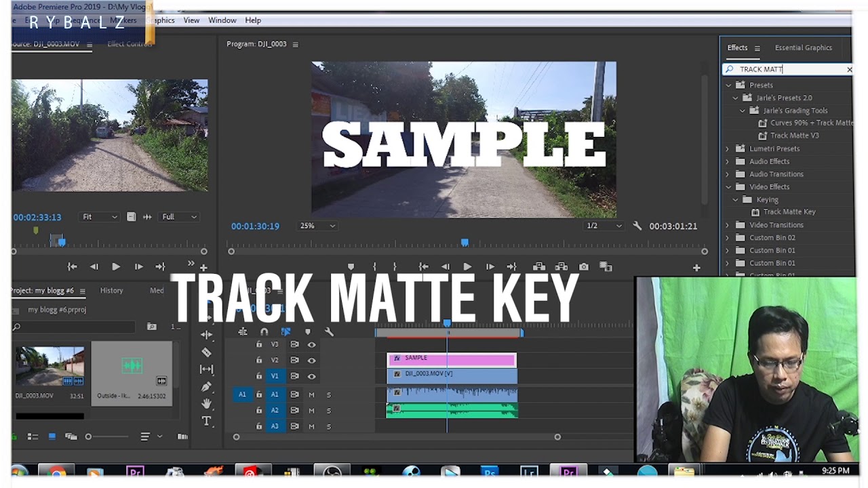The width and height of the screenshot is (868, 488).
Task: Switch to History tab in Project panel
Action: click(x=112, y=290)
